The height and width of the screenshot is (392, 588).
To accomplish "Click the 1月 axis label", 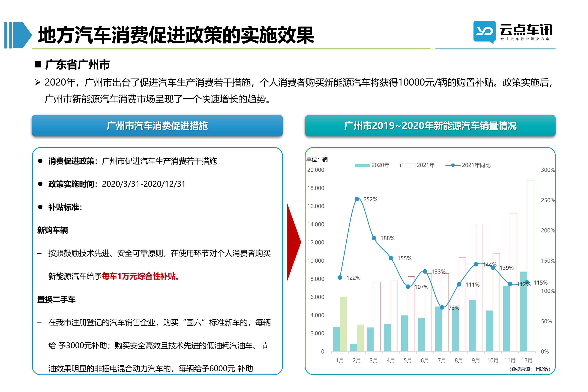I will click(x=340, y=360).
